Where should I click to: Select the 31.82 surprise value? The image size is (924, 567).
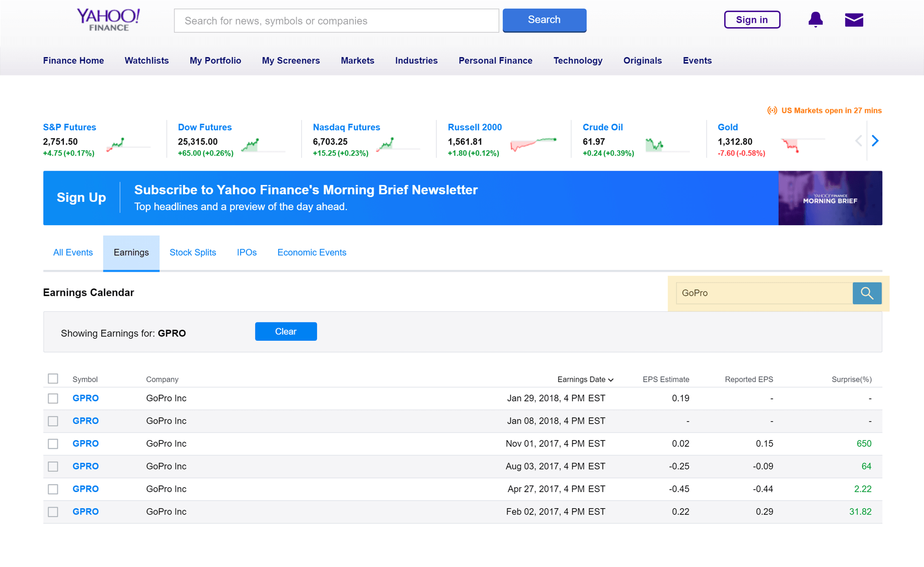[x=860, y=512]
